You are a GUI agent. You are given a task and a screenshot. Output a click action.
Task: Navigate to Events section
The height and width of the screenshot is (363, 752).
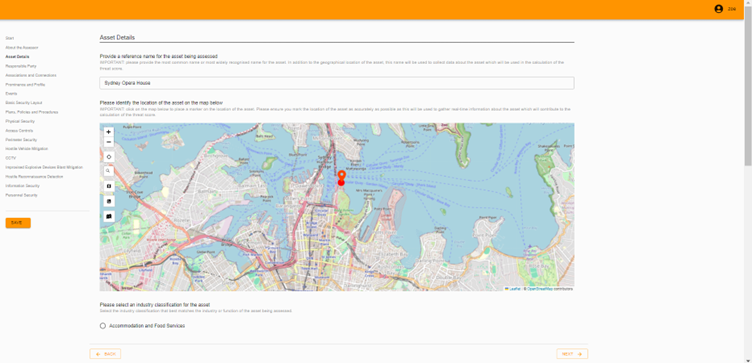tap(11, 94)
